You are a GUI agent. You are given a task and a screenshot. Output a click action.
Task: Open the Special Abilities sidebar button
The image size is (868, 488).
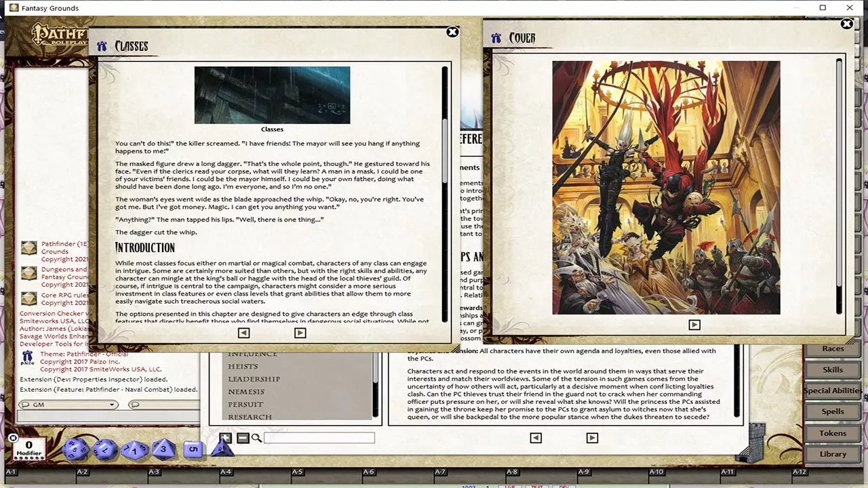click(833, 391)
